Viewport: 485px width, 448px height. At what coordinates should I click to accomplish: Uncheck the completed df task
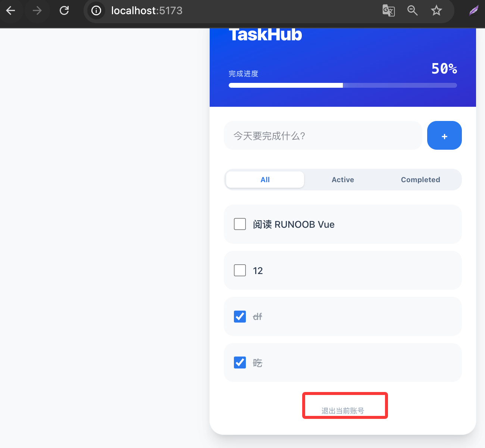(240, 317)
